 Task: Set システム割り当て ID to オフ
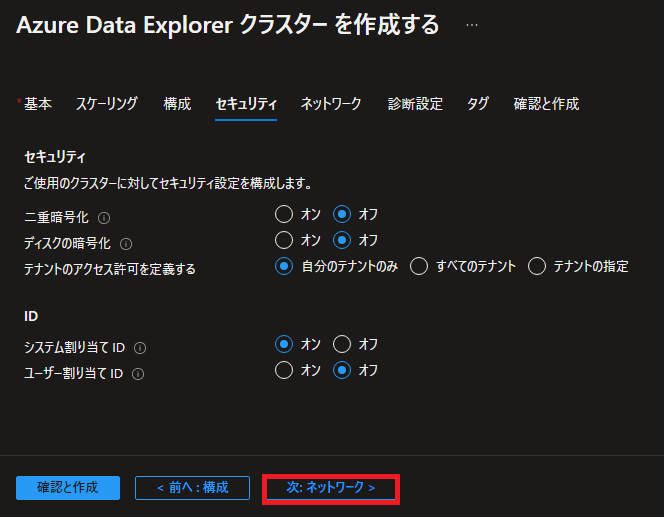point(342,344)
